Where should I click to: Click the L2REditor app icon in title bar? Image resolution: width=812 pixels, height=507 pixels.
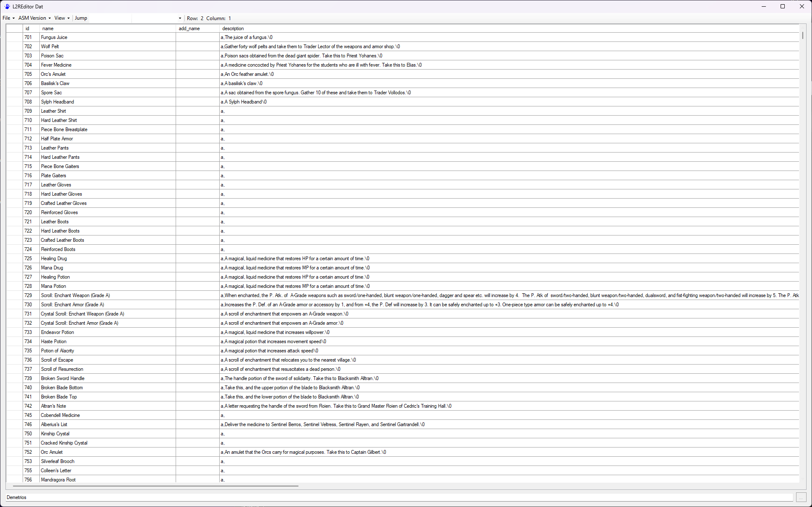tap(7, 6)
